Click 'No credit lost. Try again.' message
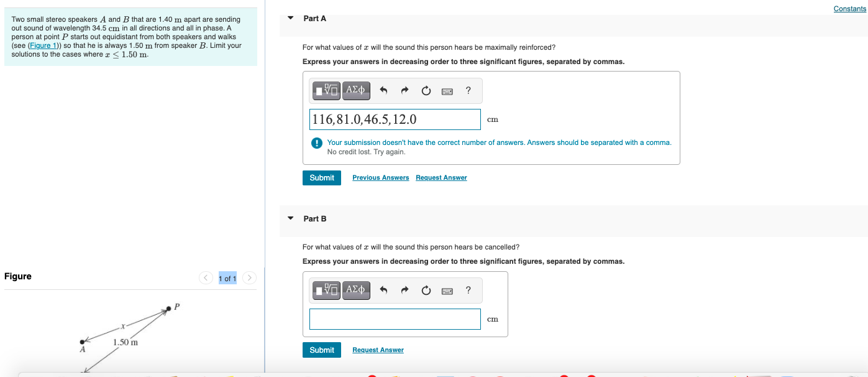Image resolution: width=868 pixels, height=377 pixels. point(366,152)
